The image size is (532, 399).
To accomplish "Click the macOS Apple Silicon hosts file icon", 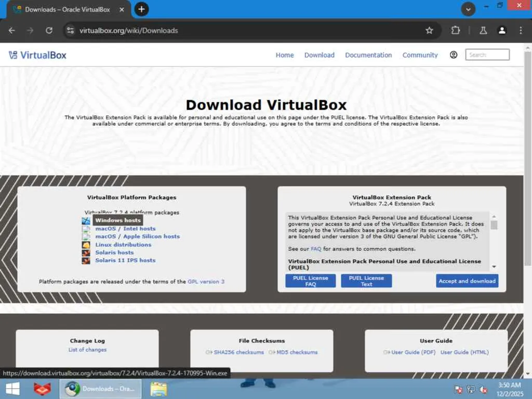I will pyautogui.click(x=86, y=236).
